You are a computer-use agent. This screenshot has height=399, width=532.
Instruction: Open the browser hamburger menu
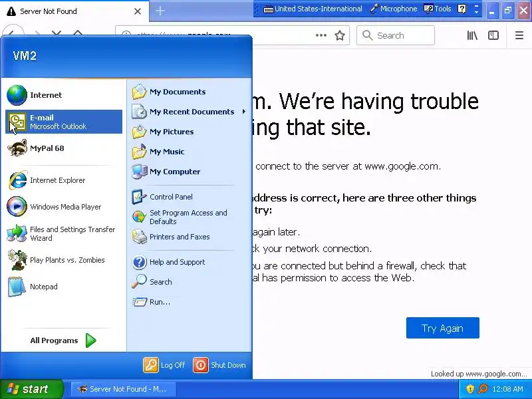point(519,35)
